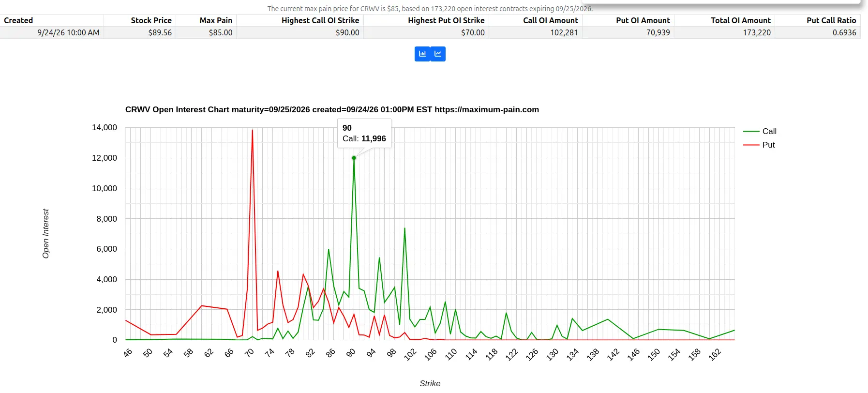Select the Call data point at strike 90
This screenshot has height=393, width=868.
(354, 158)
